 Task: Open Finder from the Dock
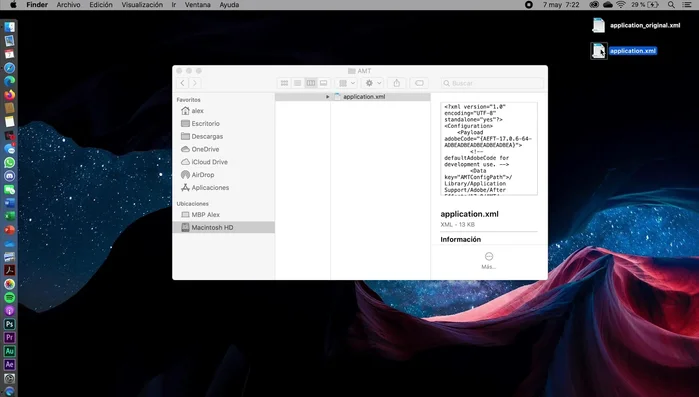point(9,27)
